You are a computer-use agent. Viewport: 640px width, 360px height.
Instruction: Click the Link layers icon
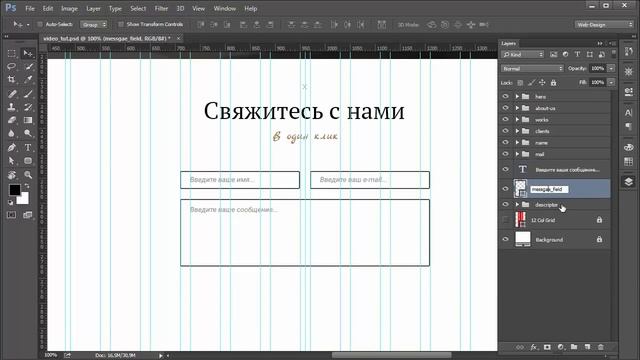coord(520,347)
